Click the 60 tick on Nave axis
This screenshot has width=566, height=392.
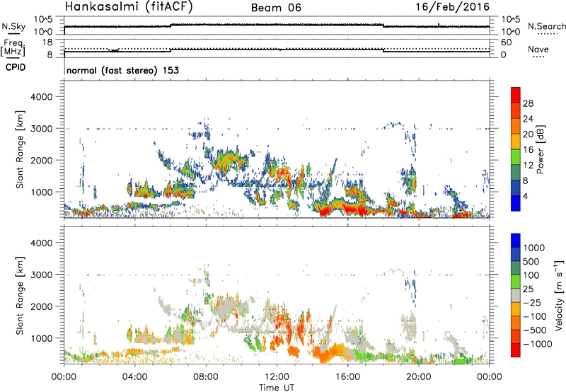click(506, 42)
